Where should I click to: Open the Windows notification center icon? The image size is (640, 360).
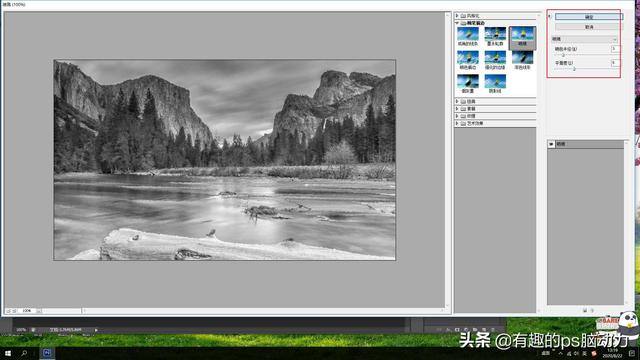(x=632, y=353)
